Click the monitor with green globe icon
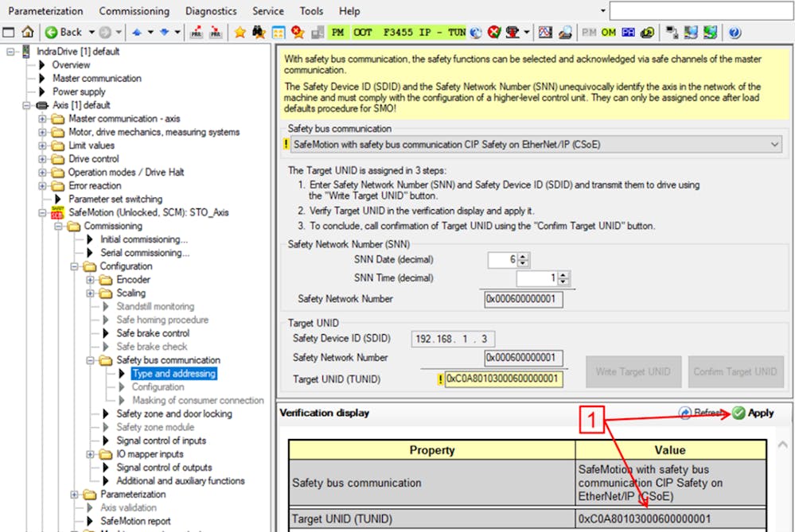Image resolution: width=795 pixels, height=532 pixels. click(711, 33)
